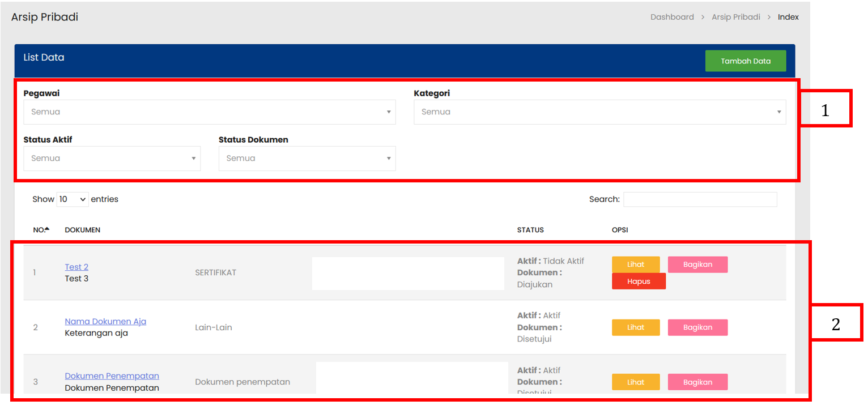This screenshot has height=405, width=868.
Task: Share Dokumen Penempatan using Bagikan
Action: tap(697, 382)
